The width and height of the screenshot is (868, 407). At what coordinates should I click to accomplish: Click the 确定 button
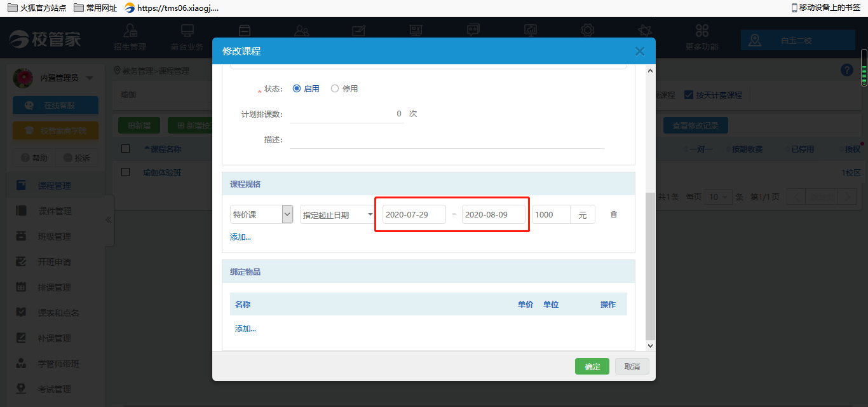(x=592, y=366)
